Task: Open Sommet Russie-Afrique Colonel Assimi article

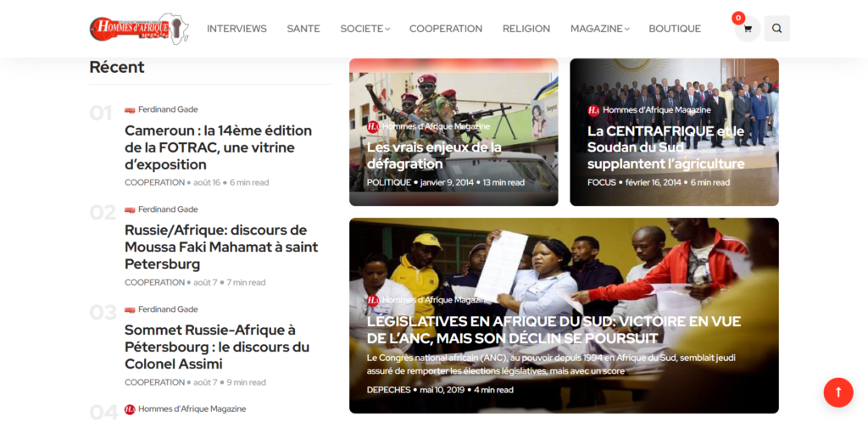Action: coord(217,347)
